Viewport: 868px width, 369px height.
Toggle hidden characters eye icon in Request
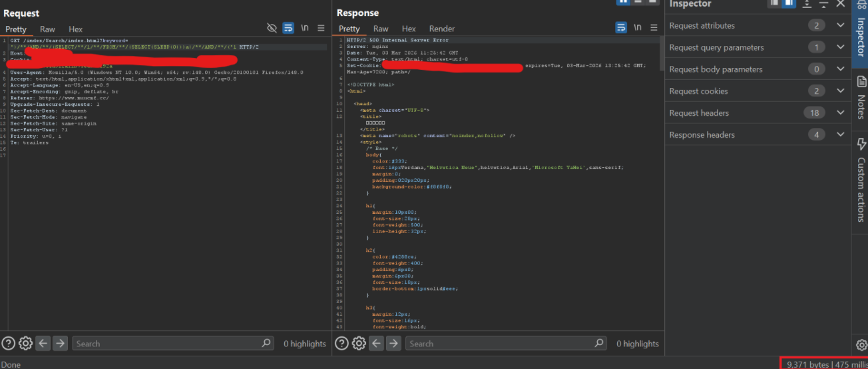tap(272, 28)
